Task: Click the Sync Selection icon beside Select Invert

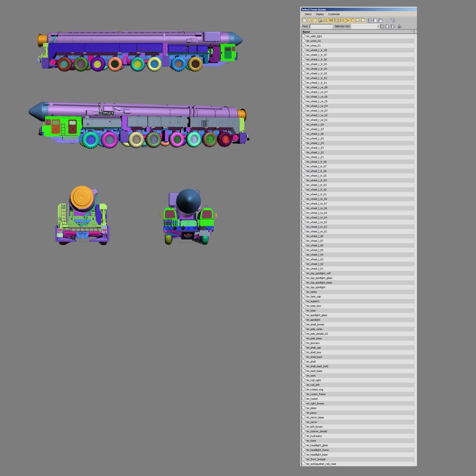Action: click(399, 26)
